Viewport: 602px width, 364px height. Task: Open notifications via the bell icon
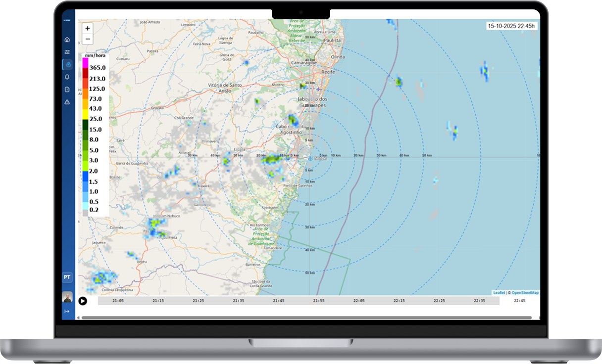pos(67,77)
